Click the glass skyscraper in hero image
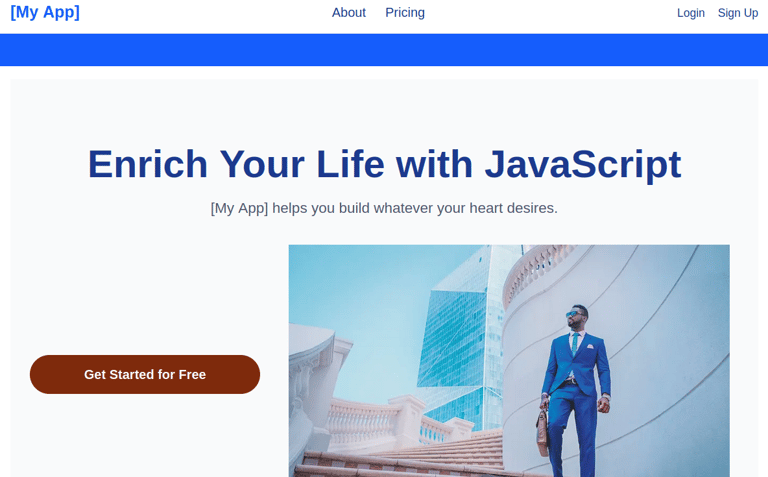The height and width of the screenshot is (477, 768). point(460,338)
